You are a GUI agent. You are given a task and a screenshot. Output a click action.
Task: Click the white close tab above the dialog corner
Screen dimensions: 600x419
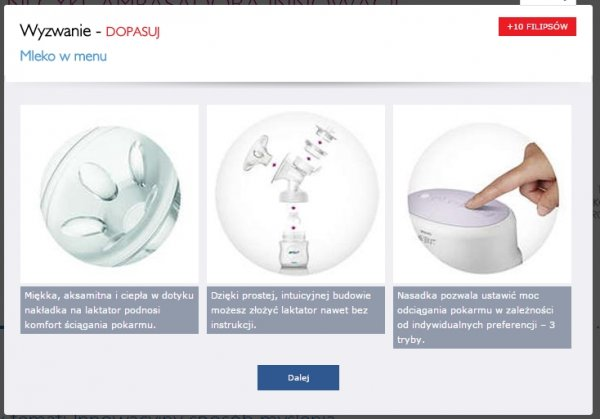(x=548, y=2)
